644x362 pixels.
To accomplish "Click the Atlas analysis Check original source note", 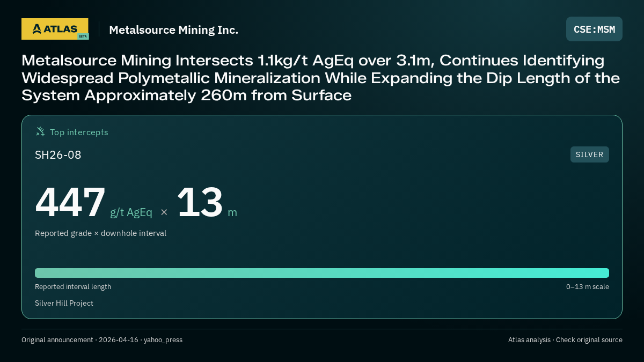I will click(565, 340).
